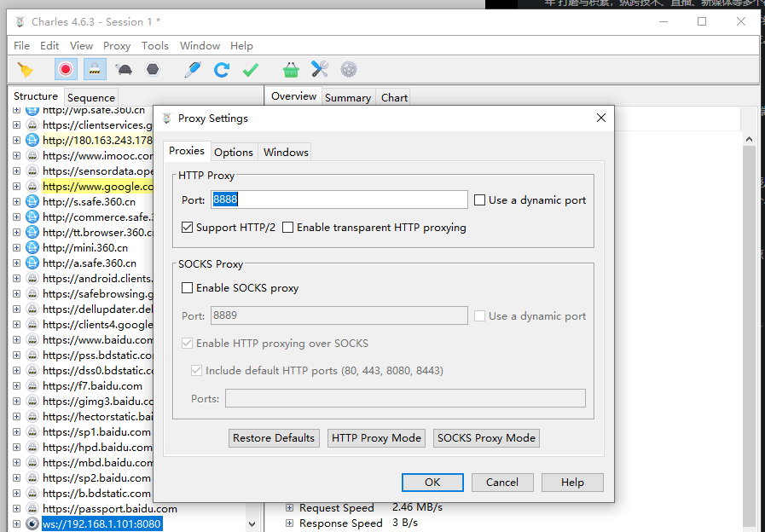
Task: Select the compose pen icon
Action: [192, 70]
